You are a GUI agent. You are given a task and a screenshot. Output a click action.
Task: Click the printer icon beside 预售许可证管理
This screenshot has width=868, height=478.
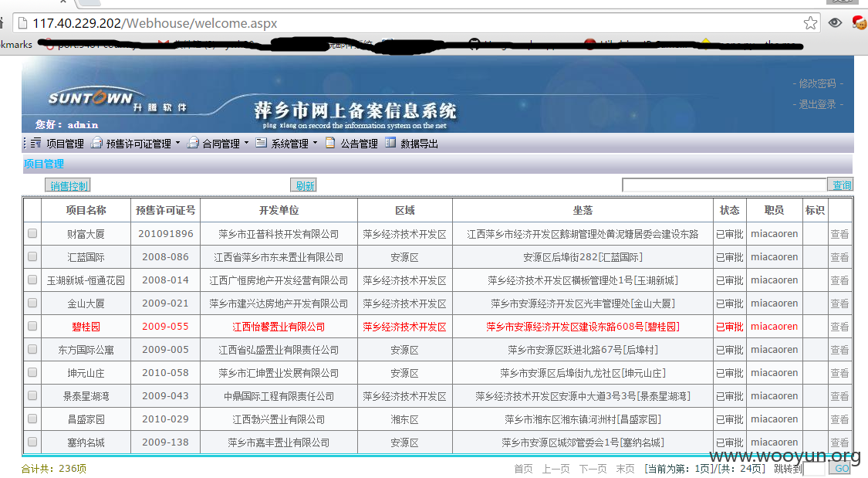(97, 143)
